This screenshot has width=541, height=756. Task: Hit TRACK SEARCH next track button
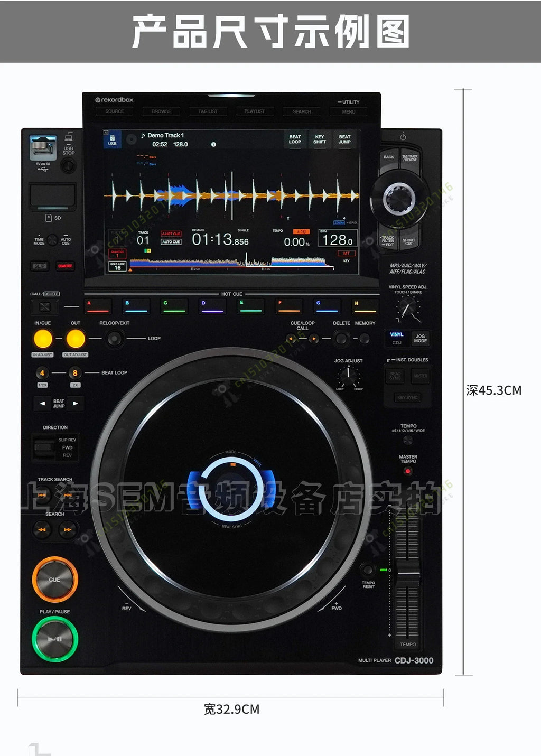pos(68,496)
